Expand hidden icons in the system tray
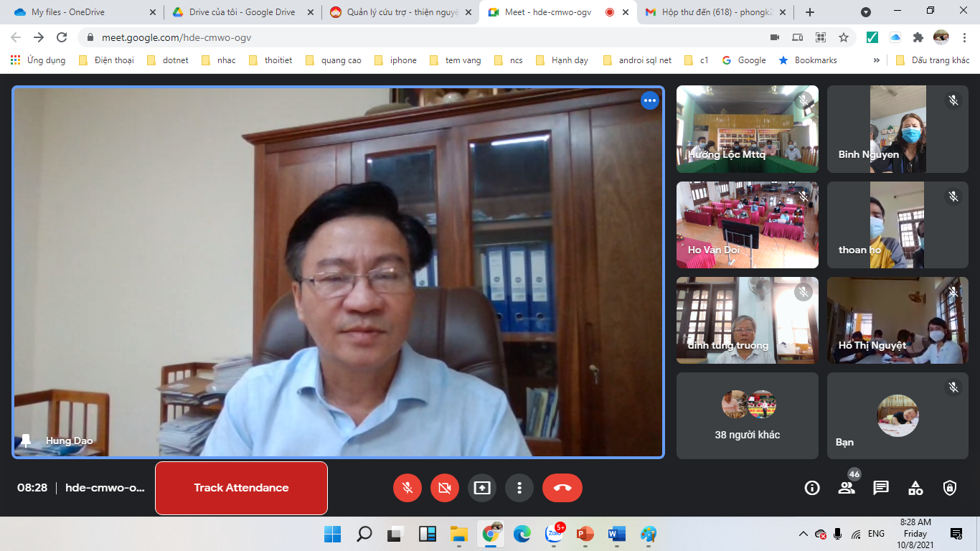Screen dimensions: 980x551 [x=805, y=534]
